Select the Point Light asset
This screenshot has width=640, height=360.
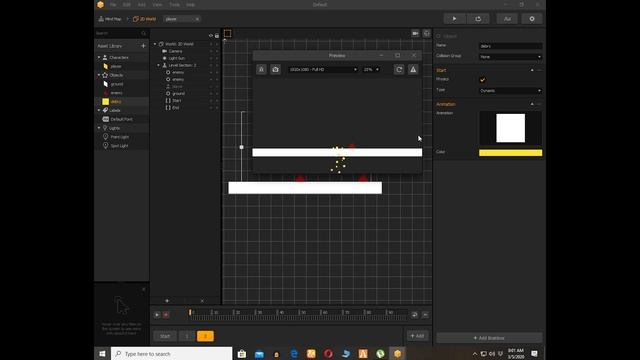[x=119, y=137]
